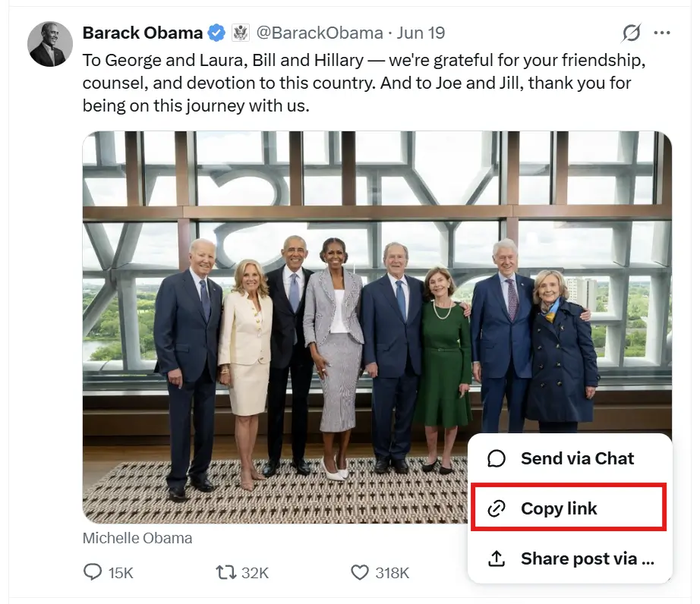Image resolution: width=700 pixels, height=604 pixels.
Task: Like the post with heart icon
Action: (x=360, y=572)
